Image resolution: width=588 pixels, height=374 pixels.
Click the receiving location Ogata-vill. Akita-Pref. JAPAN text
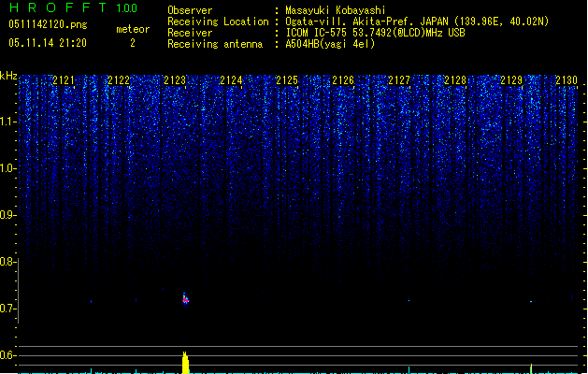[x=417, y=22]
